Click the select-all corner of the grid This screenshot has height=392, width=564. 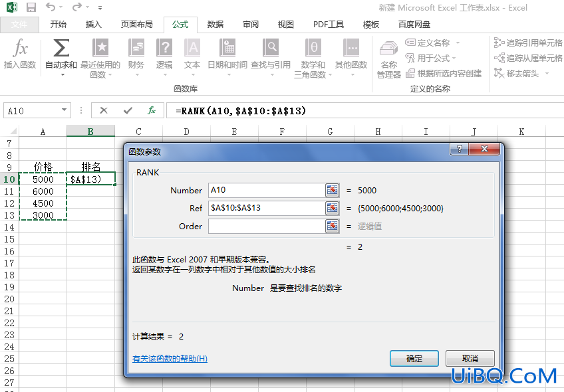pos(11,132)
